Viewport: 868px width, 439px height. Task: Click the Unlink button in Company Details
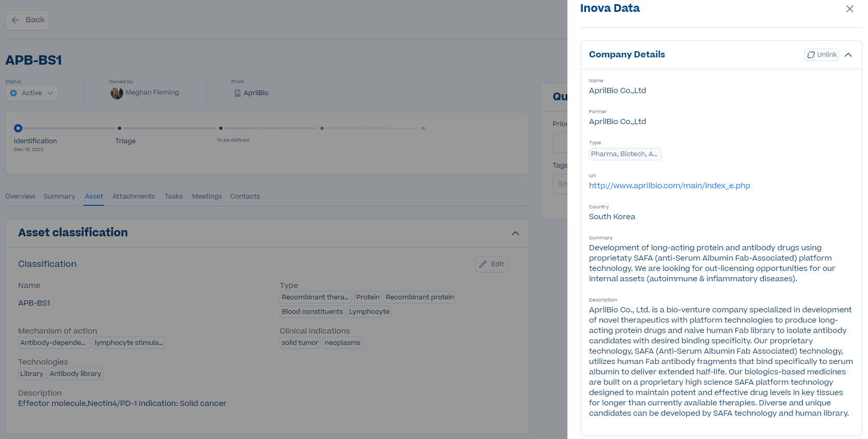click(x=822, y=55)
